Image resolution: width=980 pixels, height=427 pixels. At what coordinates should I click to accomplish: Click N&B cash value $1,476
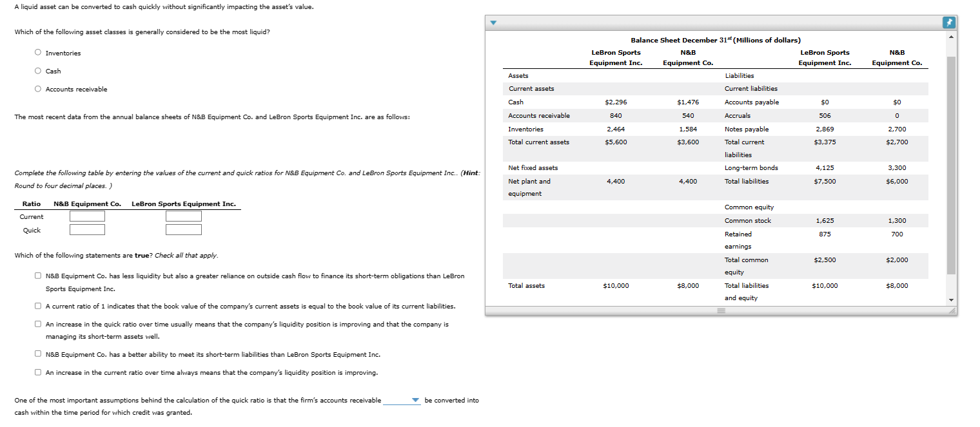point(688,102)
